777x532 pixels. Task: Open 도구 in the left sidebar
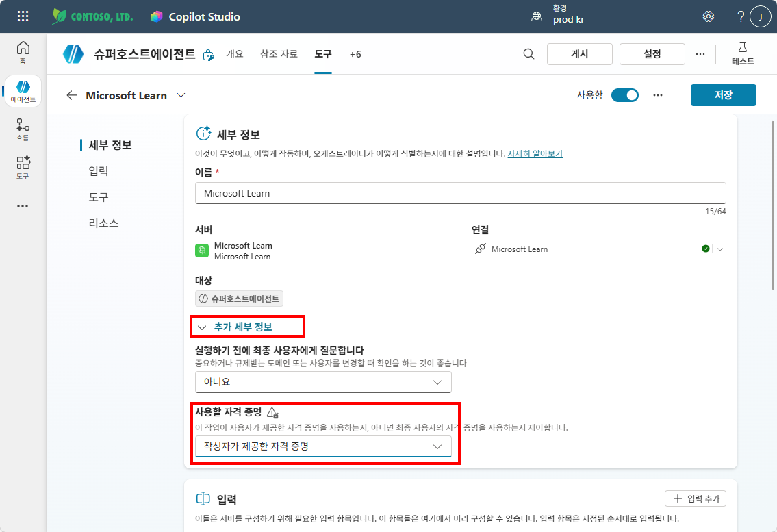tap(23, 167)
